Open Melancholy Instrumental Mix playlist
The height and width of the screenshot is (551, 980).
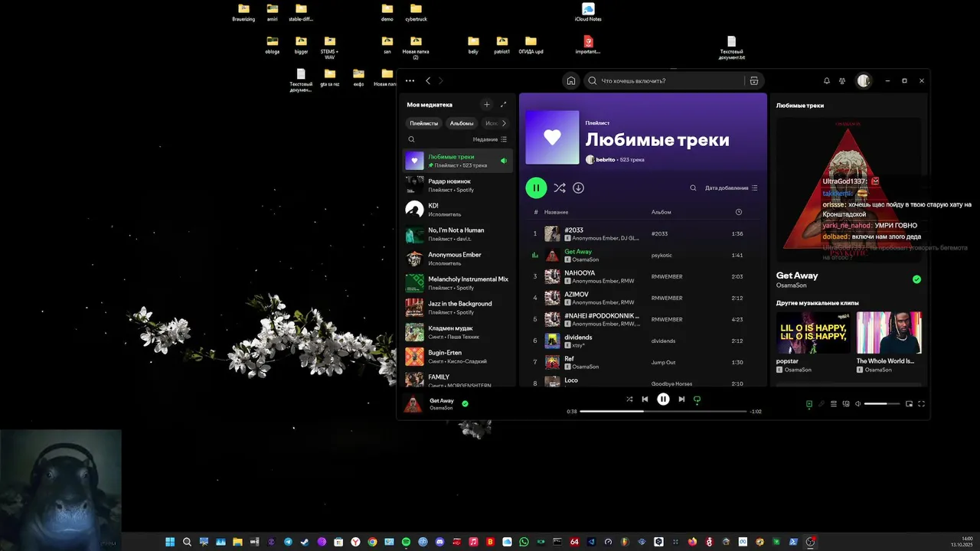(x=458, y=282)
